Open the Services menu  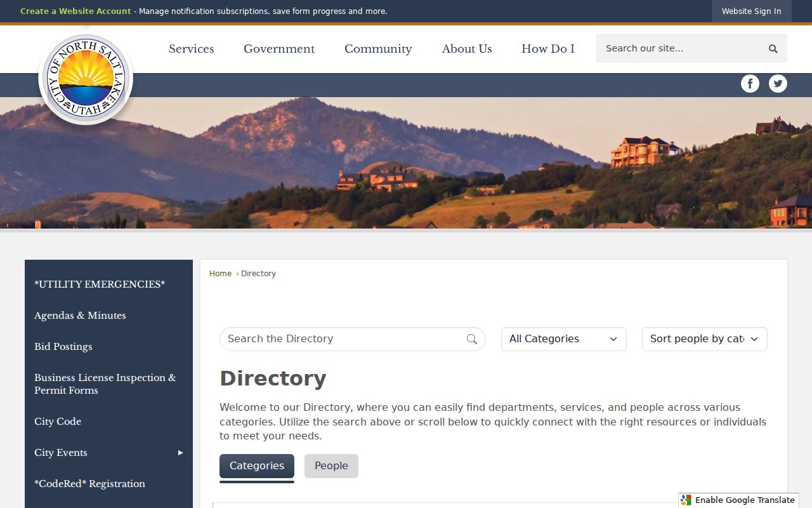(x=192, y=49)
